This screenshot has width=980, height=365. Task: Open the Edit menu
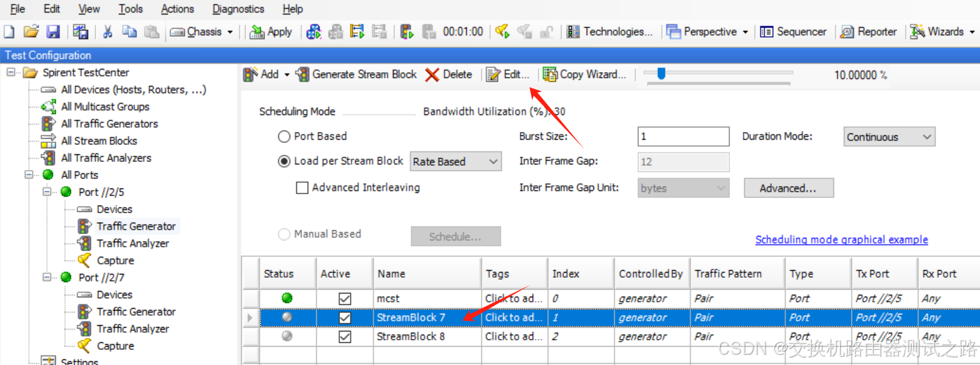pos(52,9)
